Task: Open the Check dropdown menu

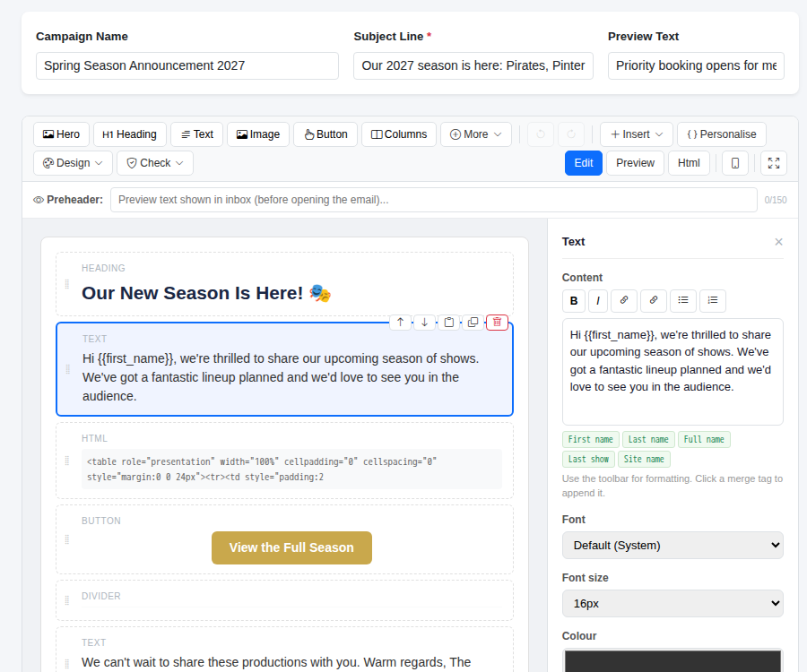Action: pos(155,163)
